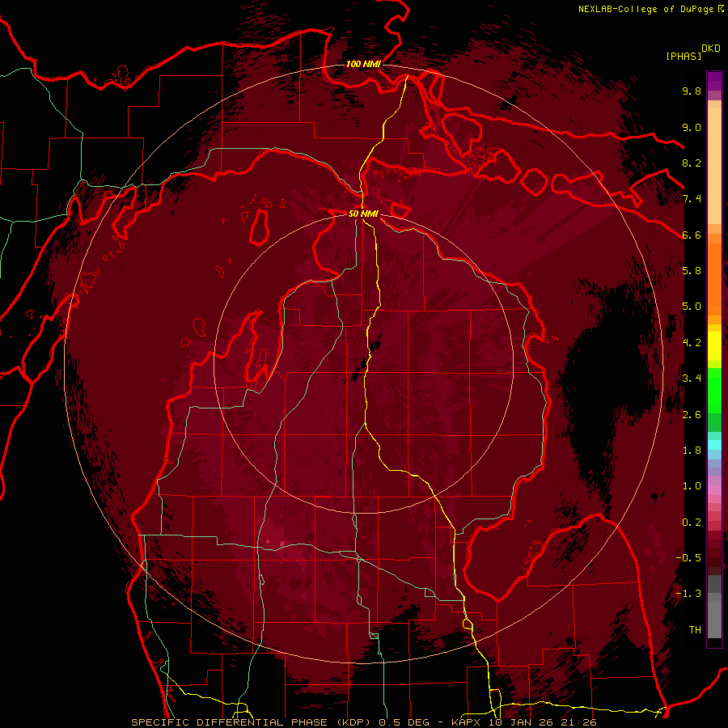
Task: Click the 4.2 legend value
Action: (x=692, y=343)
